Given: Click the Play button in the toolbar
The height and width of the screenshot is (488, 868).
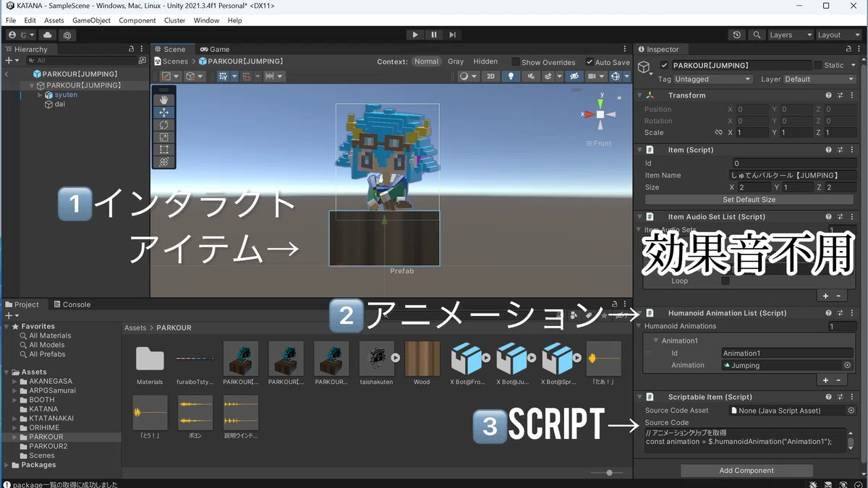Looking at the screenshot, I should (415, 35).
